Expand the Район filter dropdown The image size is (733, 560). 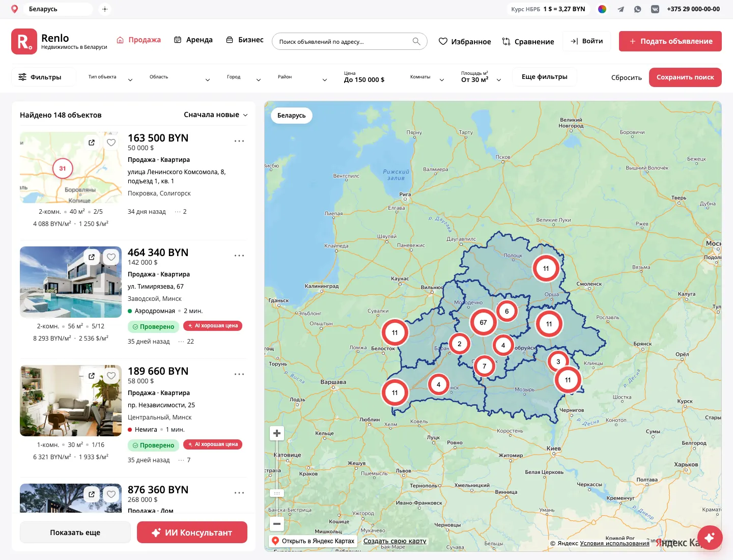click(x=302, y=77)
